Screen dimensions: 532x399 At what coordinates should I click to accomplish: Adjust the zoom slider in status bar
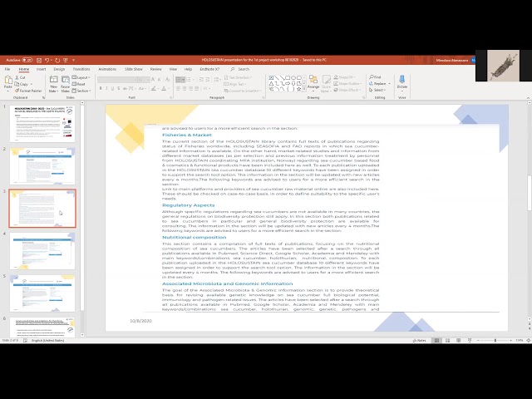495,340
